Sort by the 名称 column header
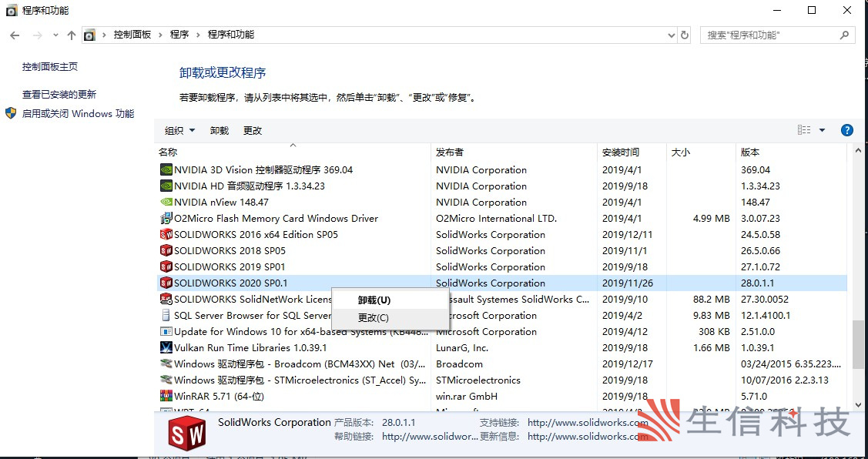 click(x=293, y=152)
